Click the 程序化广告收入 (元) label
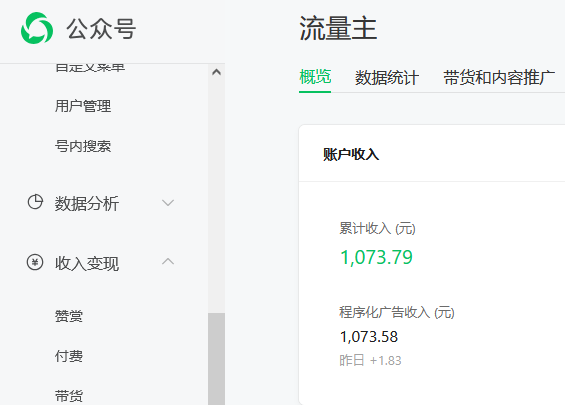Screen dimensions: 565x405 tap(397, 312)
